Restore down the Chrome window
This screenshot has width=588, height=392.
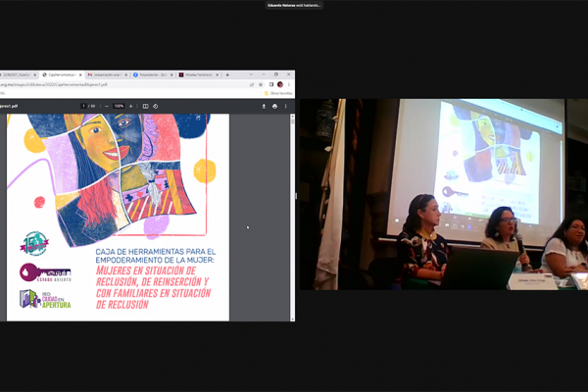(276, 74)
